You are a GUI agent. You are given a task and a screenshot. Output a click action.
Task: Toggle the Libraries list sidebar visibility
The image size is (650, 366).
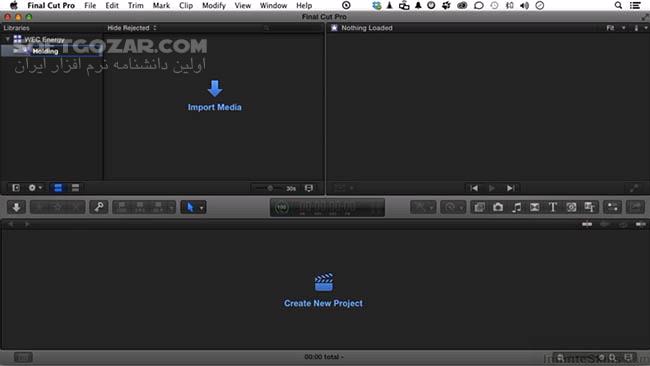point(16,188)
